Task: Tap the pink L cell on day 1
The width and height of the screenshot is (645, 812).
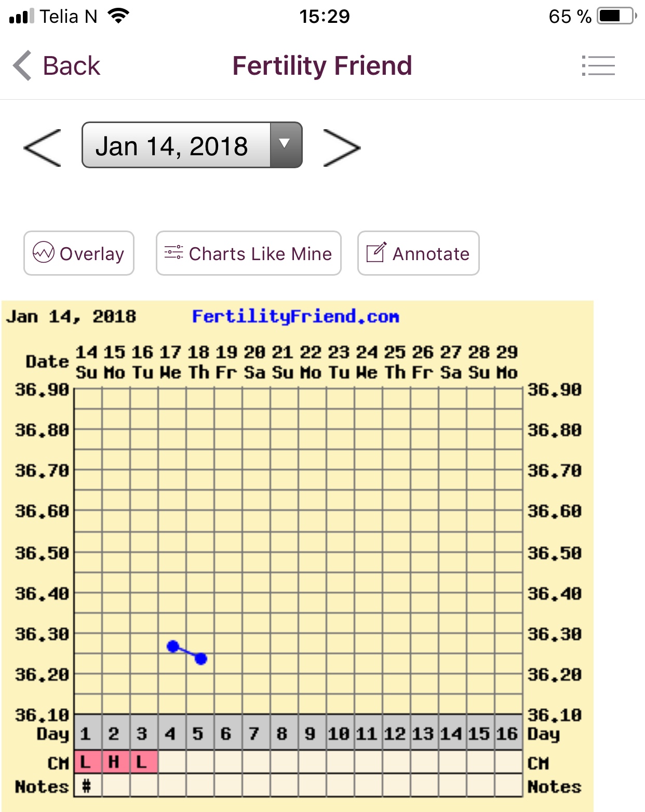Action: coord(87,762)
